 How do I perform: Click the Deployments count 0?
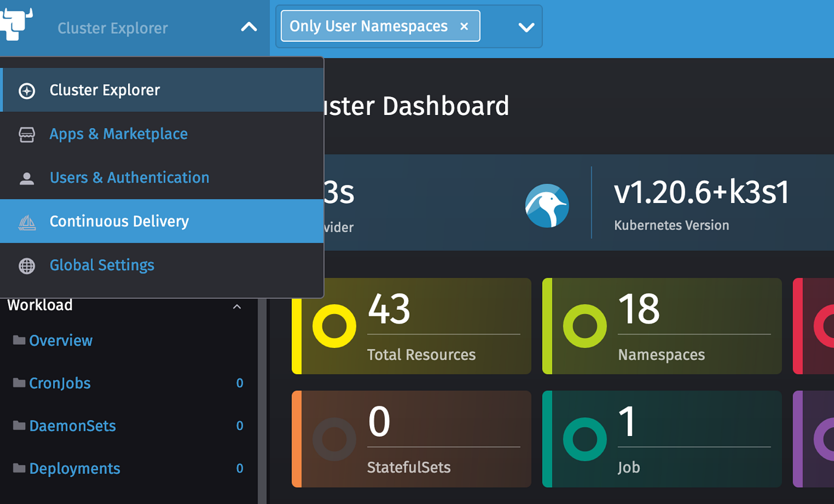tap(239, 469)
